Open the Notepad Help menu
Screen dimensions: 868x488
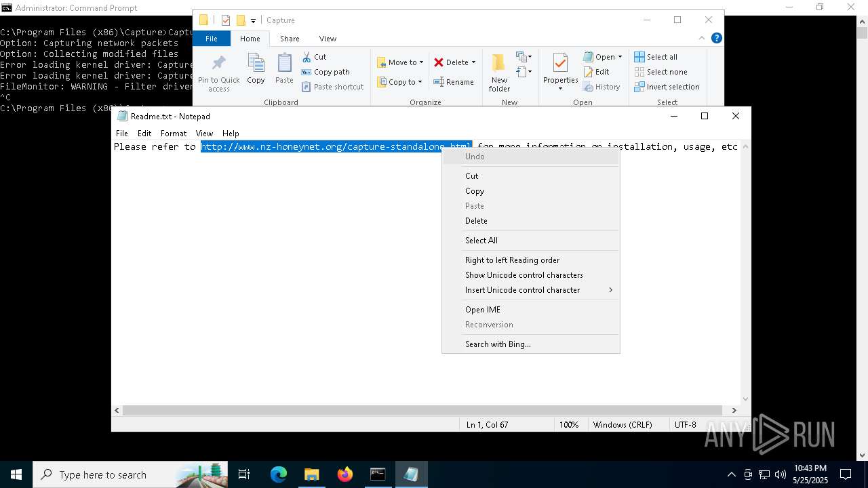tap(231, 134)
